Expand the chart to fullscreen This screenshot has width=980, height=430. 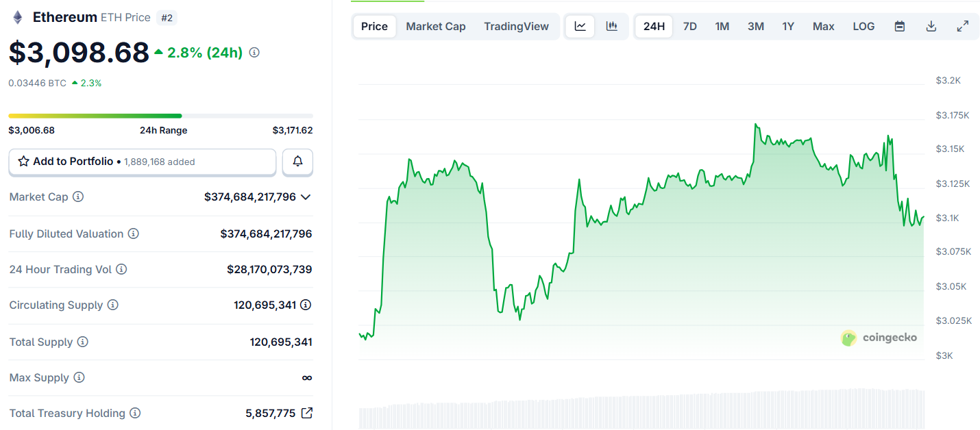coord(962,26)
